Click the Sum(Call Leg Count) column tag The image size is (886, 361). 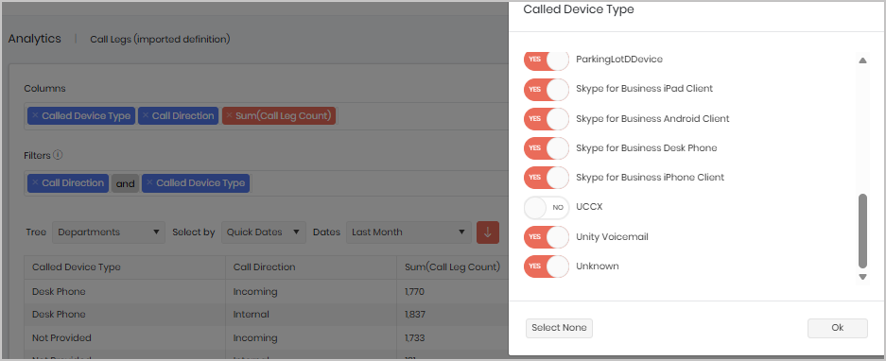pyautogui.click(x=279, y=116)
